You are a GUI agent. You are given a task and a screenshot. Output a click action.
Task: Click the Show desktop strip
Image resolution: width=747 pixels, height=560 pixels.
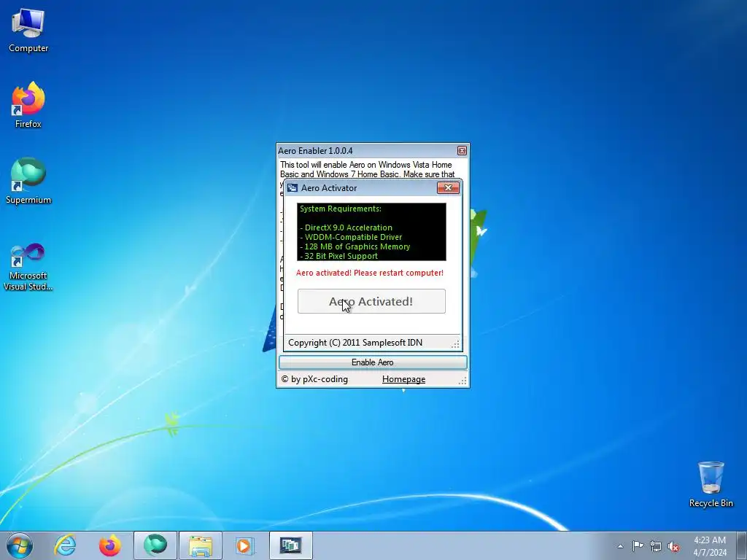pyautogui.click(x=742, y=545)
